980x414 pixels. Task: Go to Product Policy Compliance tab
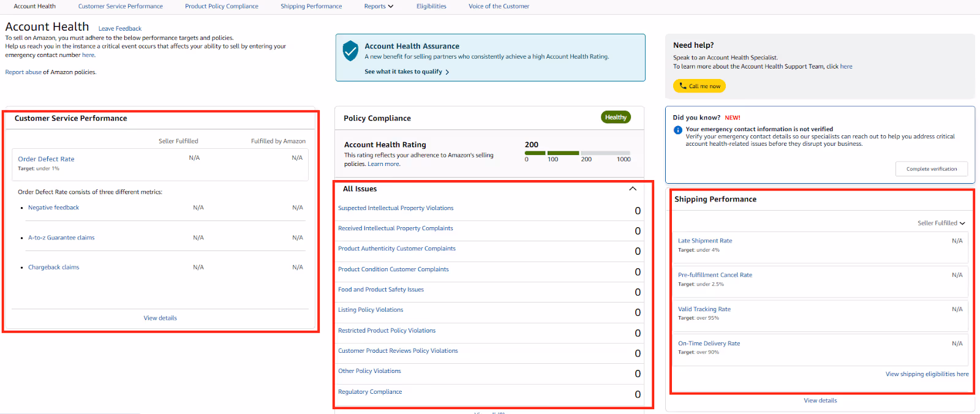pos(222,6)
